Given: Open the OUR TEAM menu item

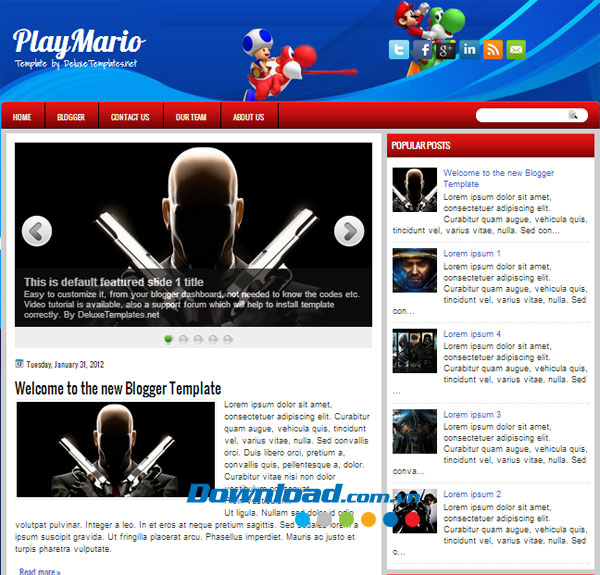Looking at the screenshot, I should tap(191, 117).
